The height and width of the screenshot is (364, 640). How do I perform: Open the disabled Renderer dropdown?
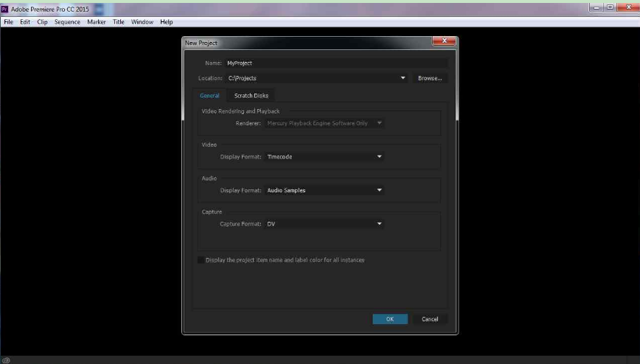324,123
